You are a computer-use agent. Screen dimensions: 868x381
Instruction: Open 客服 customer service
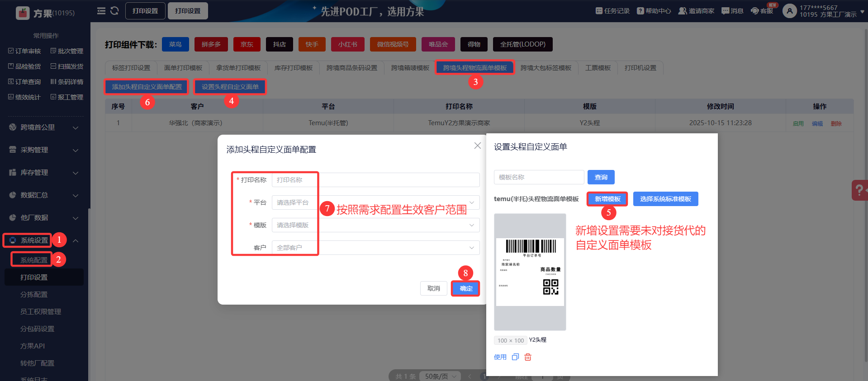[x=762, y=11]
